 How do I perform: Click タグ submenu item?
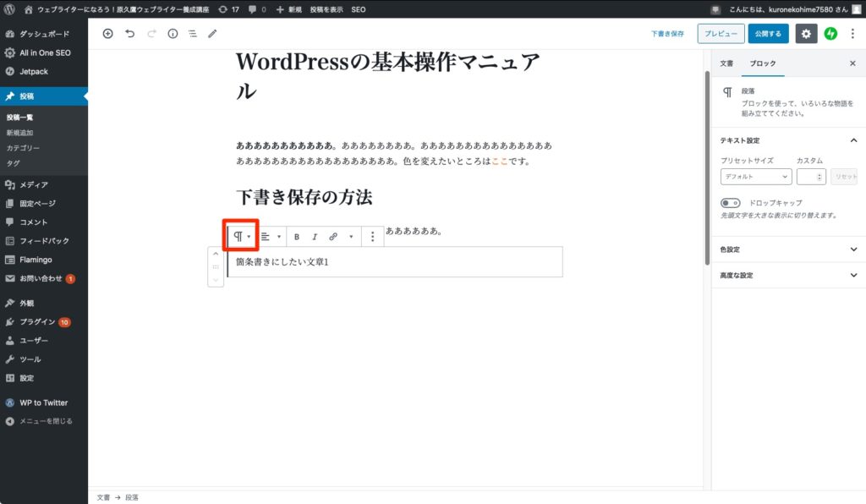pyautogui.click(x=14, y=163)
